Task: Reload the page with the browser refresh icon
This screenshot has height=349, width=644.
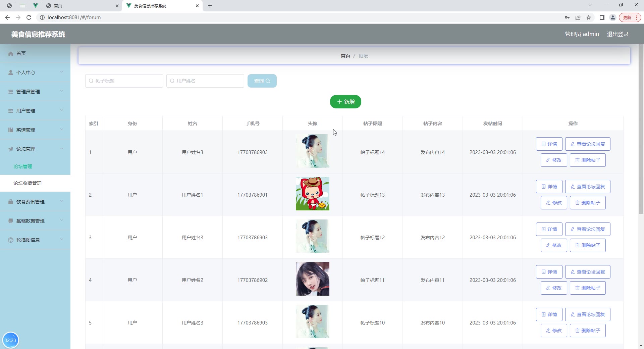Action: click(29, 17)
